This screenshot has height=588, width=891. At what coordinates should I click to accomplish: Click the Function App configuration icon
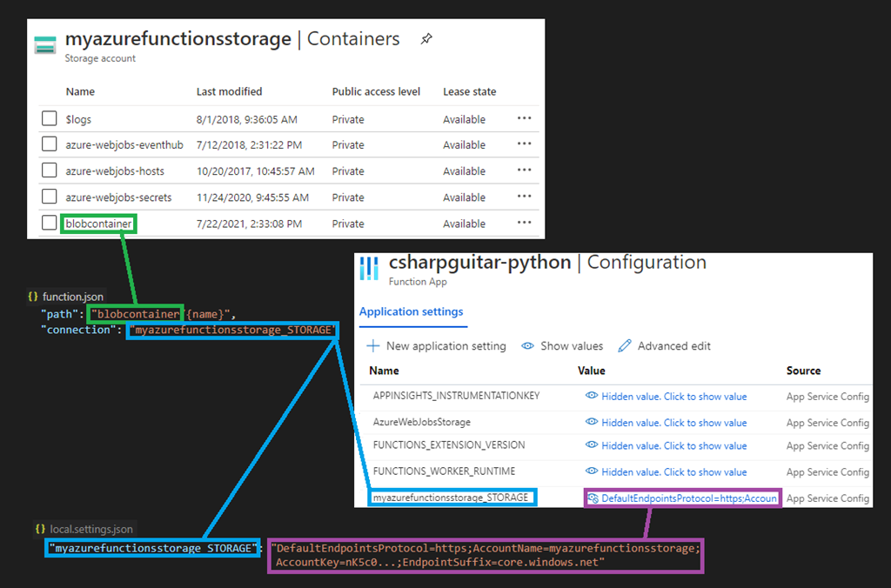click(x=370, y=268)
